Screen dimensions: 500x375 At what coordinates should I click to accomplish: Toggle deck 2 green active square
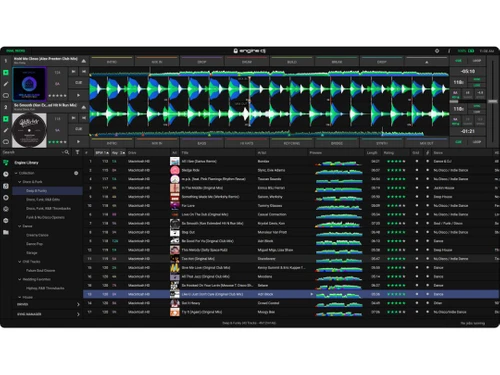[x=6, y=119]
